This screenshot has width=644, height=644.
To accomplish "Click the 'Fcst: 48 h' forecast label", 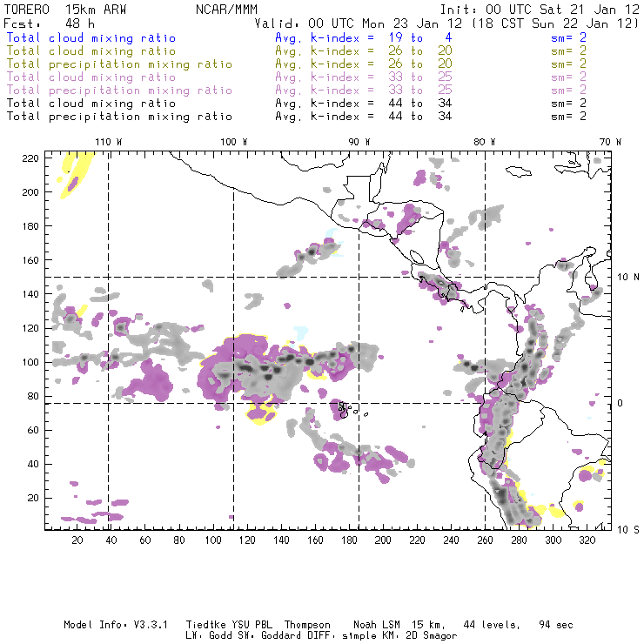I will (49, 23).
